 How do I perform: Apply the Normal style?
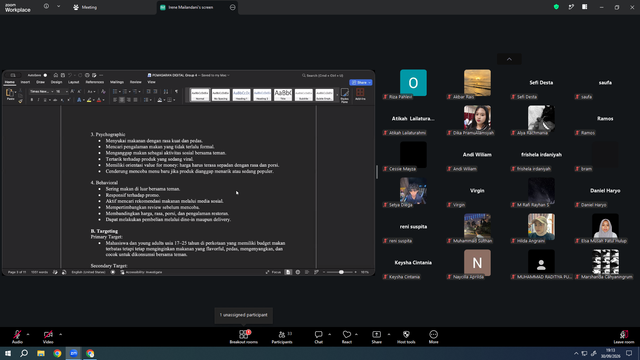[200, 95]
